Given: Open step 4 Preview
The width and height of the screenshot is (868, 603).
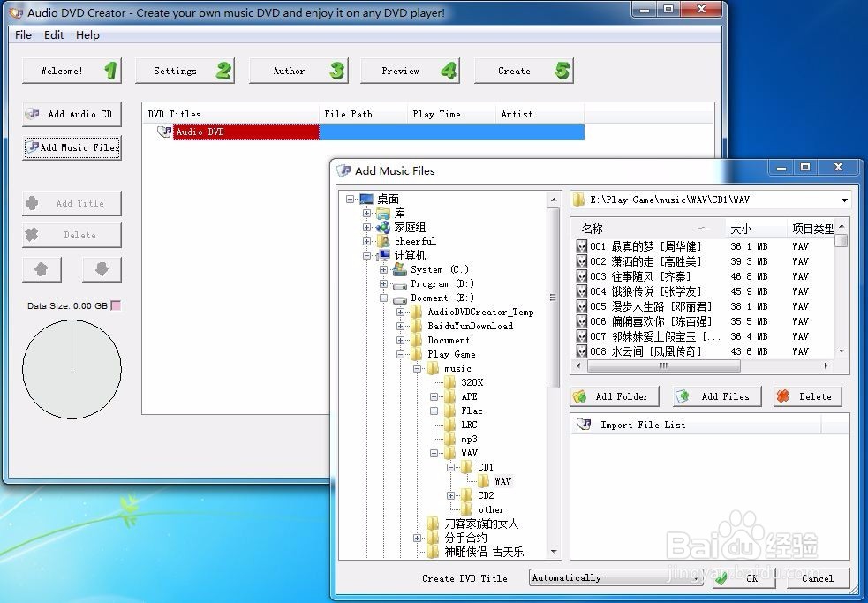Looking at the screenshot, I should [411, 71].
